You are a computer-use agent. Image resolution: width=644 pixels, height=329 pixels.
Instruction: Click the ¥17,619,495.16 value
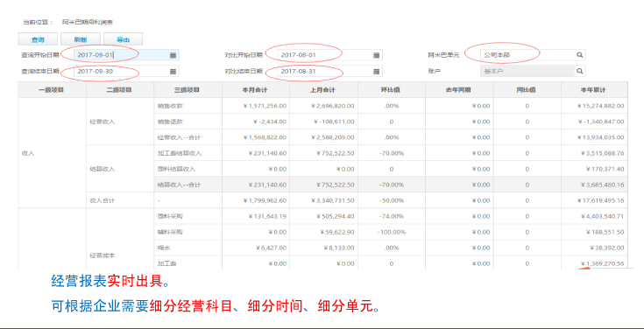coord(601,200)
